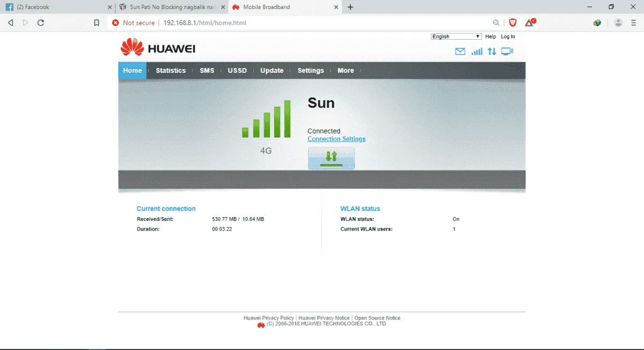
Task: Open the USSD tab
Action: click(x=237, y=70)
